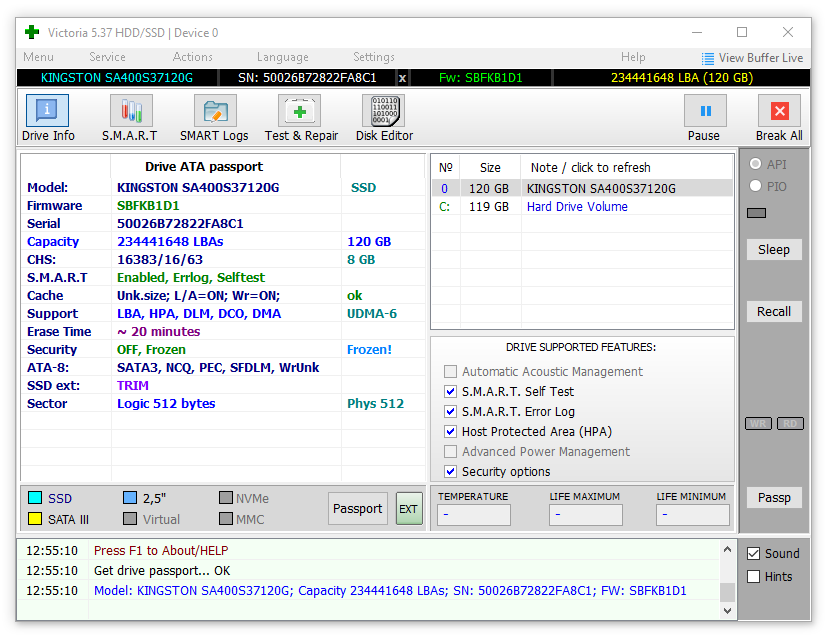The image size is (827, 639).
Task: Toggle S.M.A.R.T. Error Log checkbox
Action: pos(450,412)
